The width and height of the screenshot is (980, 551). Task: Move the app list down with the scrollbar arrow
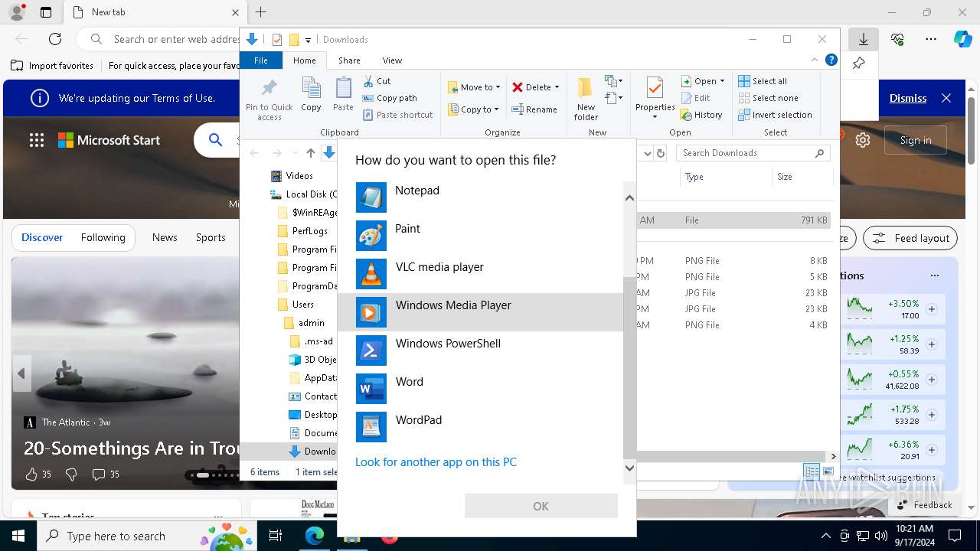pos(629,468)
